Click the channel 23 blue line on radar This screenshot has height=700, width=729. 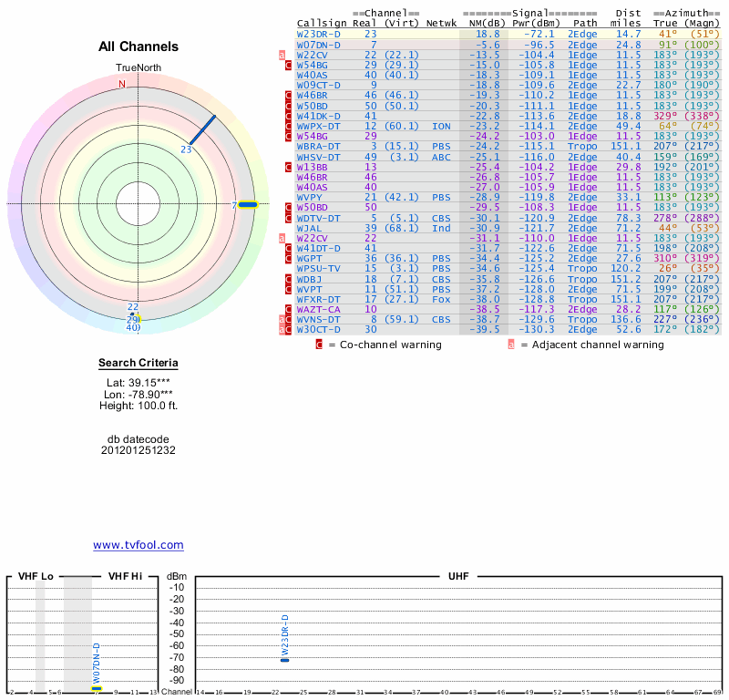pos(202,129)
